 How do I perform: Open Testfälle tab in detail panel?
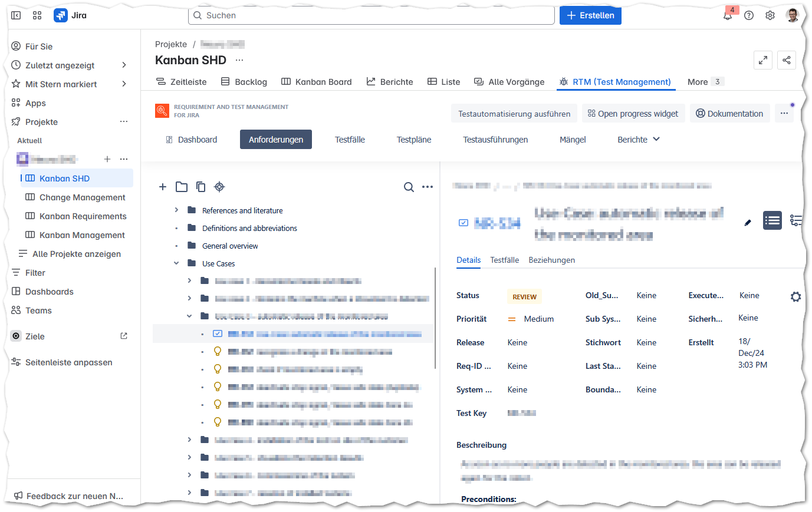[505, 260]
